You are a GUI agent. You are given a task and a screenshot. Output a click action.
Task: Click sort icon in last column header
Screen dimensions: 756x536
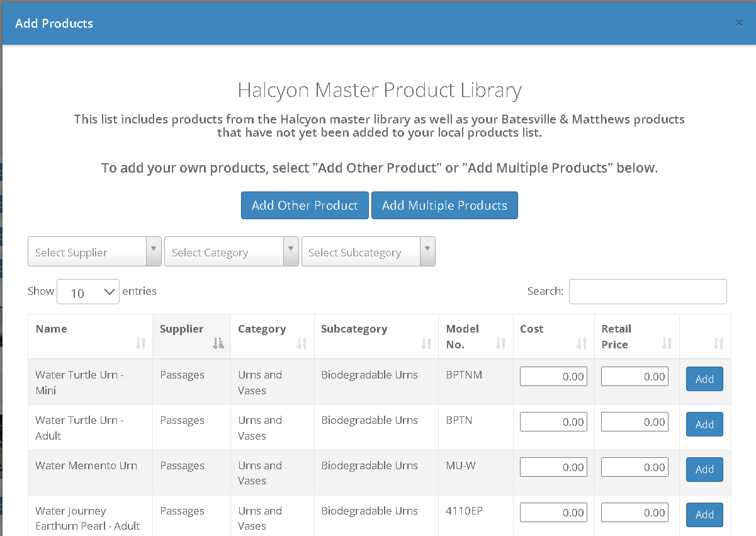(718, 343)
